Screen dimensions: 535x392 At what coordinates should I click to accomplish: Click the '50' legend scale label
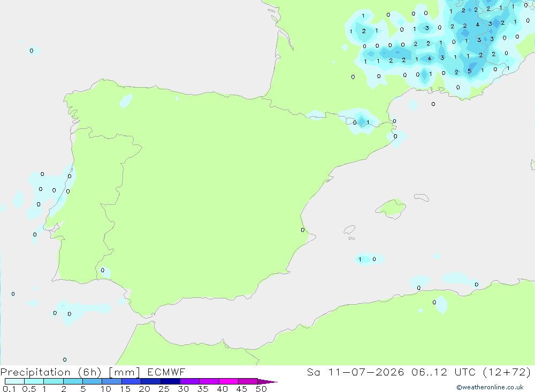point(262,389)
